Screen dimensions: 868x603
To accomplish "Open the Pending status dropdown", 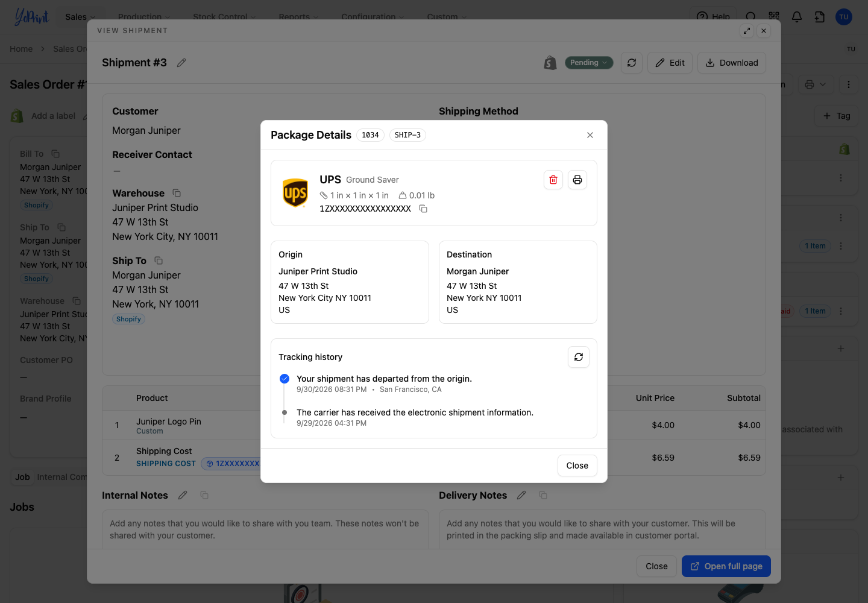I will coord(589,63).
